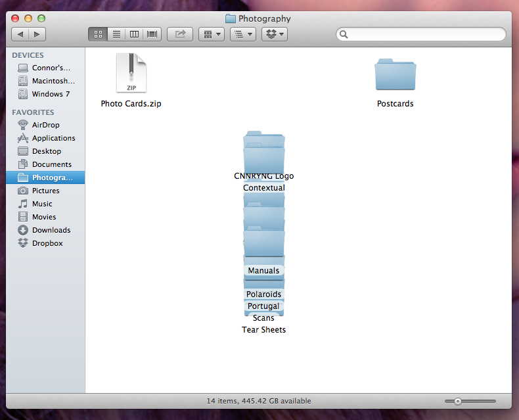Viewport: 519px width, 420px height.
Task: Open the Share button in toolbar
Action: [x=180, y=34]
